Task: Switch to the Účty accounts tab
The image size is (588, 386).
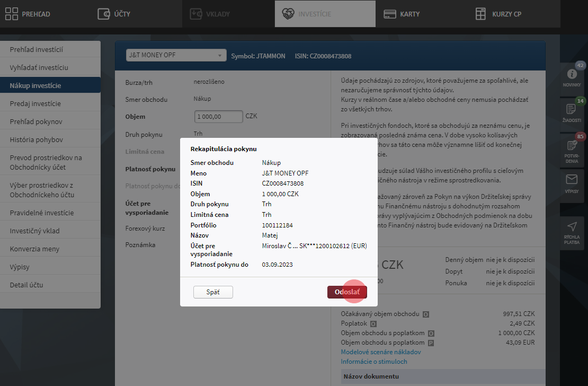Action: [114, 14]
